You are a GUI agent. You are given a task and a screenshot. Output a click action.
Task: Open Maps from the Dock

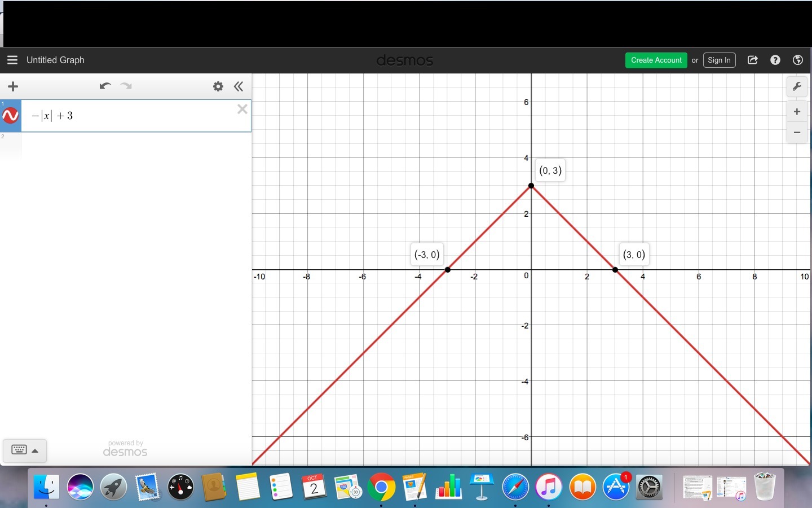tap(348, 487)
